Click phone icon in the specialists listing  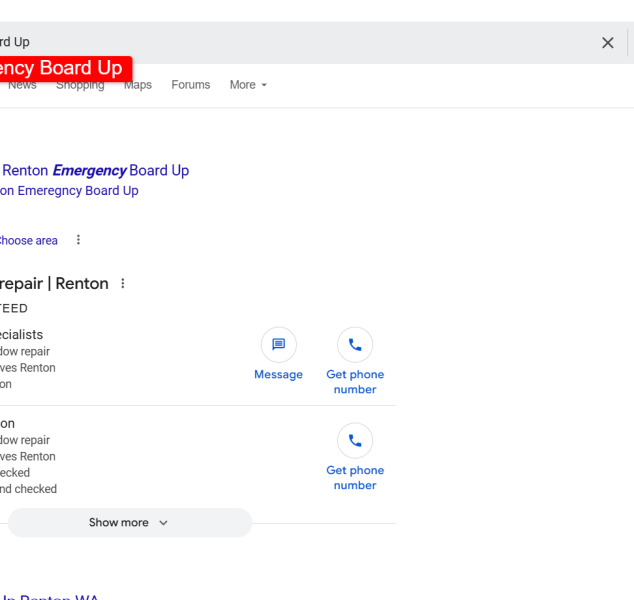(x=355, y=344)
